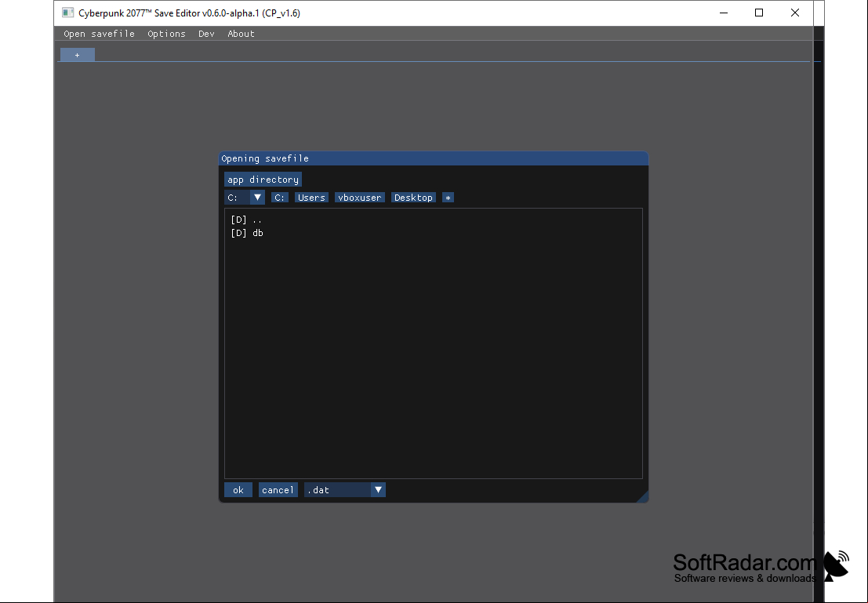Expand the C: drive dropdown arrow
The height and width of the screenshot is (603, 868).
257,197
